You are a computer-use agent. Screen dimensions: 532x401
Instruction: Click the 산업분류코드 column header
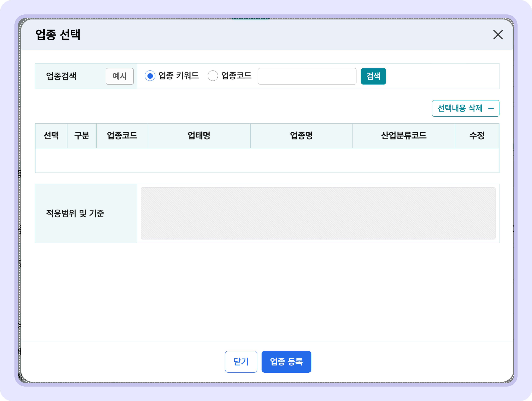coord(403,136)
